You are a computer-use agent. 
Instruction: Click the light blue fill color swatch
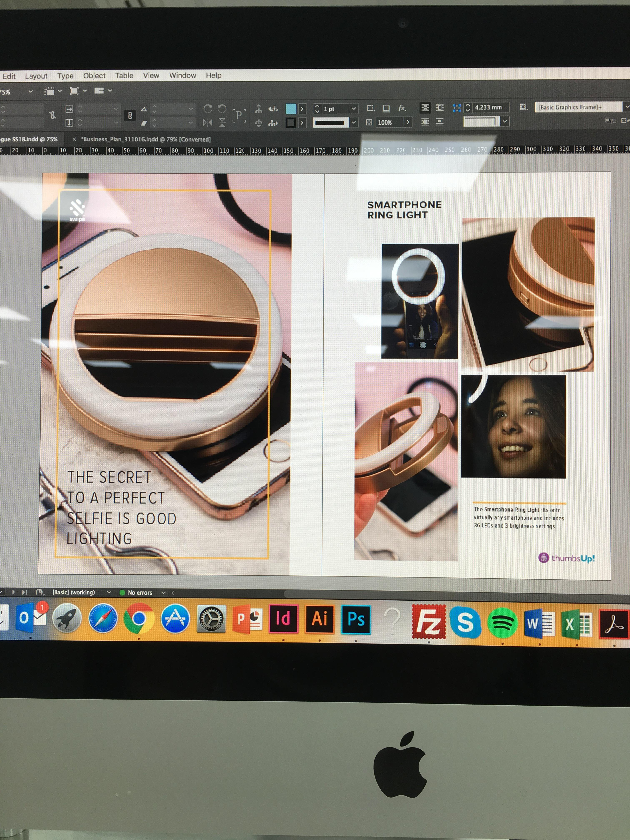[291, 109]
